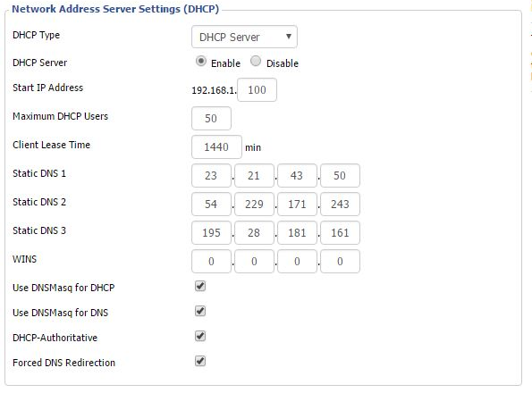
Task: Open the DHCP Type dropdown
Action: click(x=244, y=37)
